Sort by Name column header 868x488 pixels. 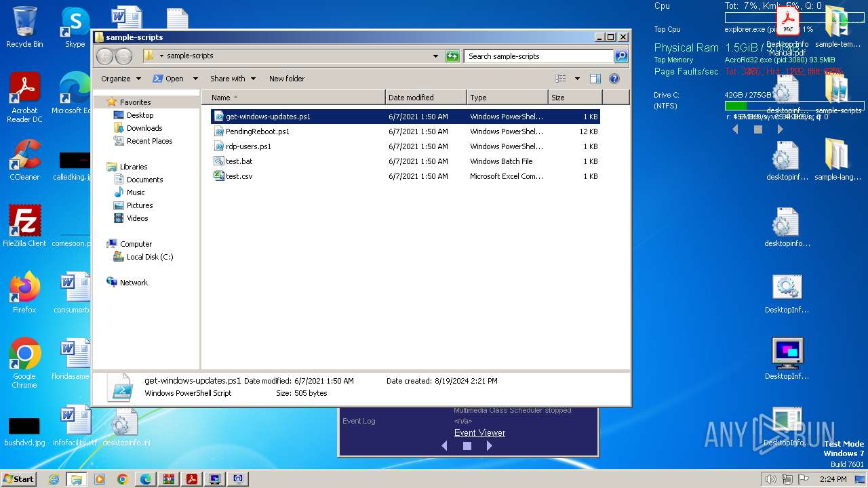point(293,98)
